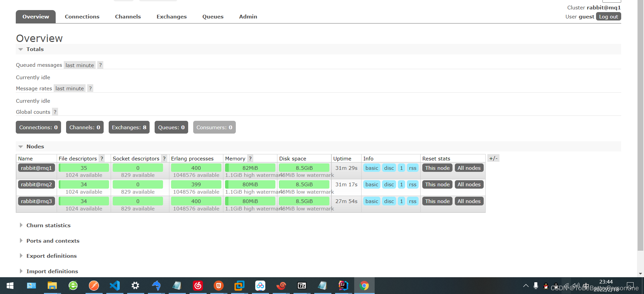
Task: Click the rss info tag for rabbit@mq3
Action: (x=413, y=201)
